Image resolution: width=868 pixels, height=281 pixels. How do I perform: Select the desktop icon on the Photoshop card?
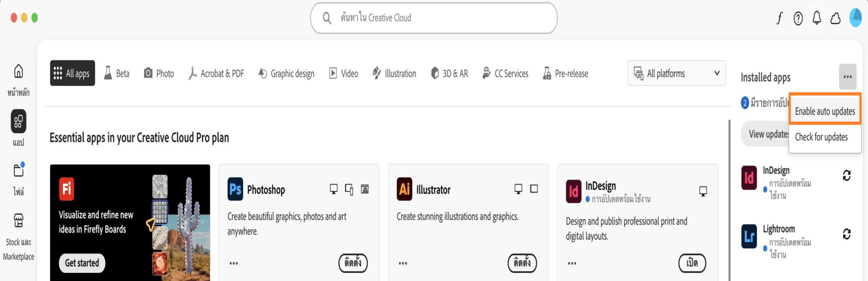pyautogui.click(x=334, y=190)
